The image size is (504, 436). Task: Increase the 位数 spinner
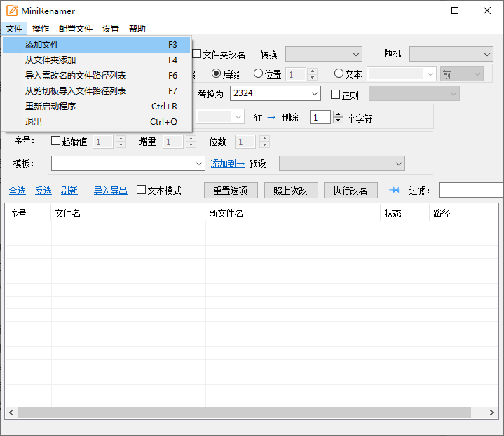(264, 139)
